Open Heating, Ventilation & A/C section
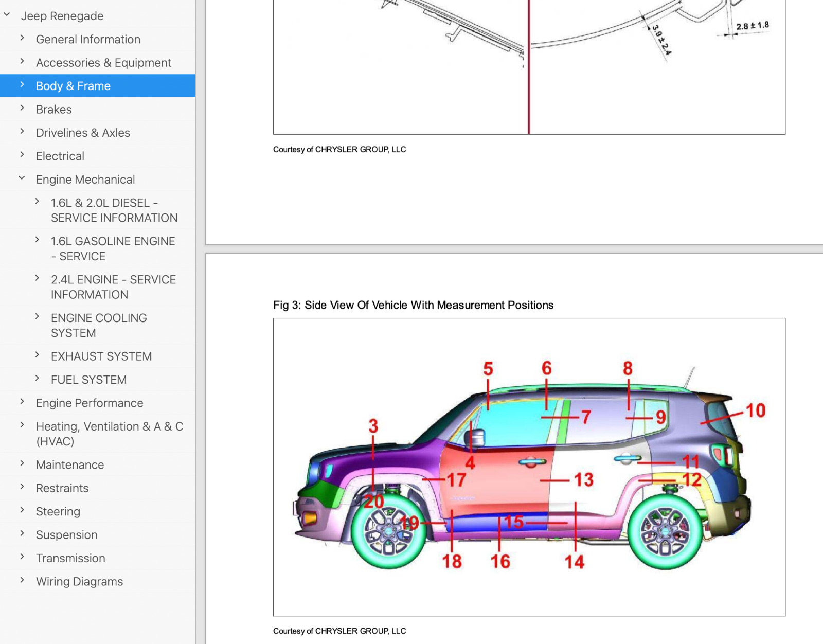The image size is (823, 644). pos(109,434)
